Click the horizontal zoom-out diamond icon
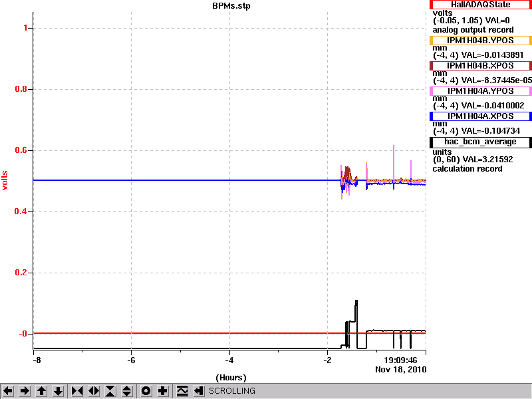Image resolution: width=532 pixels, height=399 pixels. pyautogui.click(x=94, y=391)
